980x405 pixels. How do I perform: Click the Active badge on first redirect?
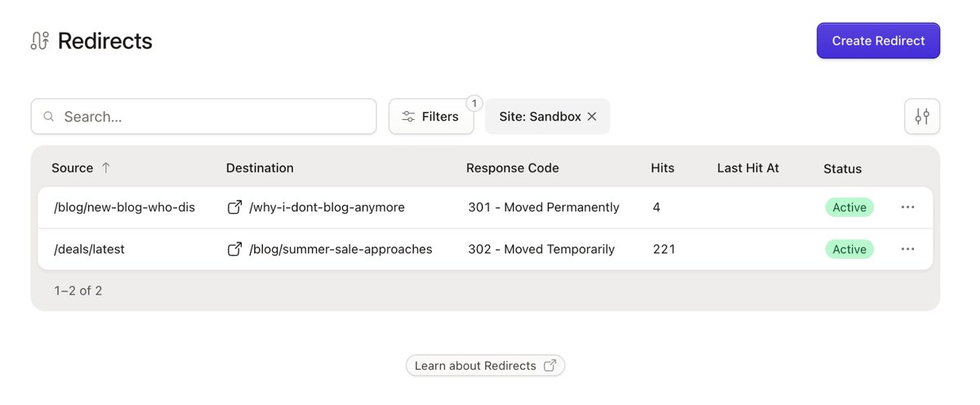coord(849,207)
